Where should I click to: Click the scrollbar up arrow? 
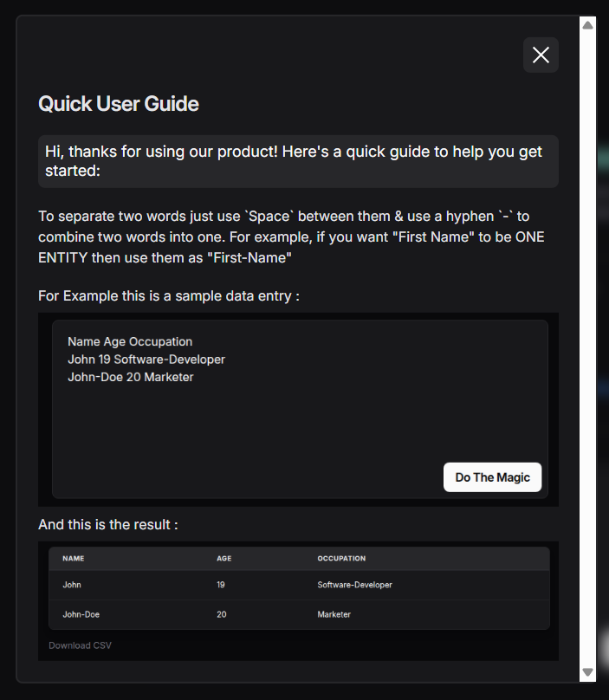tap(587, 25)
